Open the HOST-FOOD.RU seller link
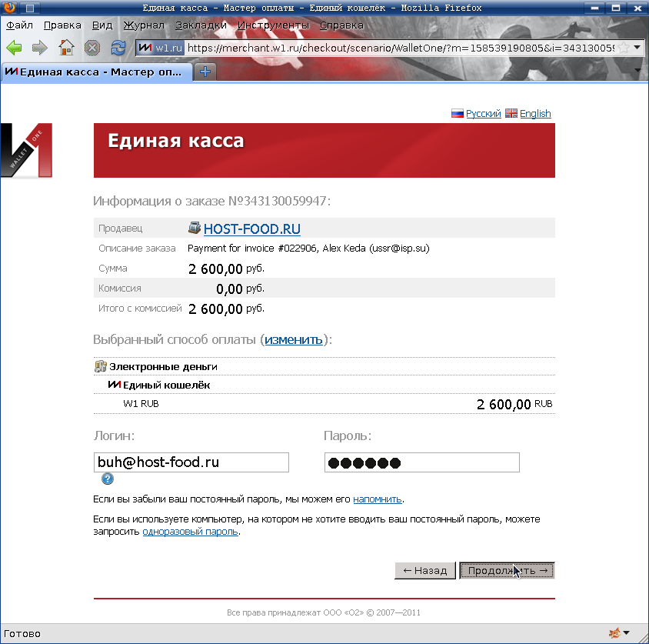Image resolution: width=649 pixels, height=644 pixels. click(252, 229)
